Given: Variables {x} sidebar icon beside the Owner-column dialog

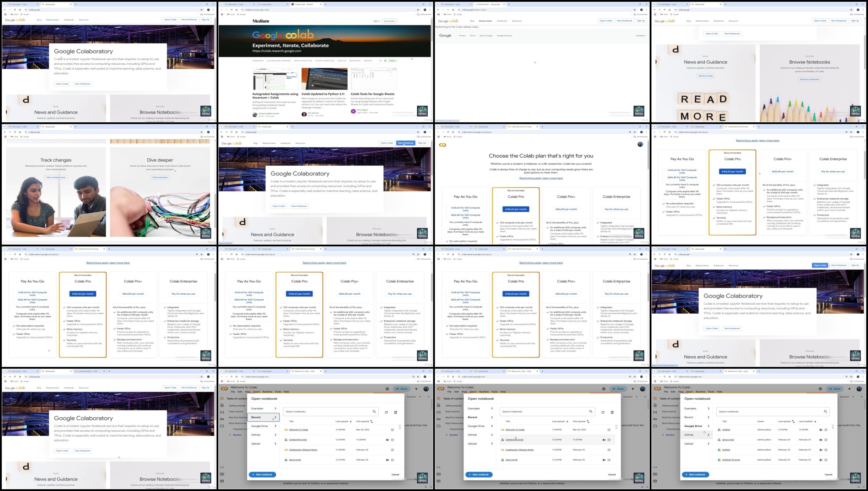Looking at the screenshot, I should click(x=655, y=412).
